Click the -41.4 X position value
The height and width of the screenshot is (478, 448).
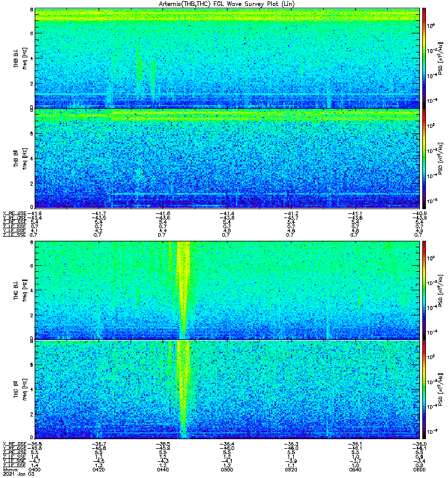pos(227,213)
